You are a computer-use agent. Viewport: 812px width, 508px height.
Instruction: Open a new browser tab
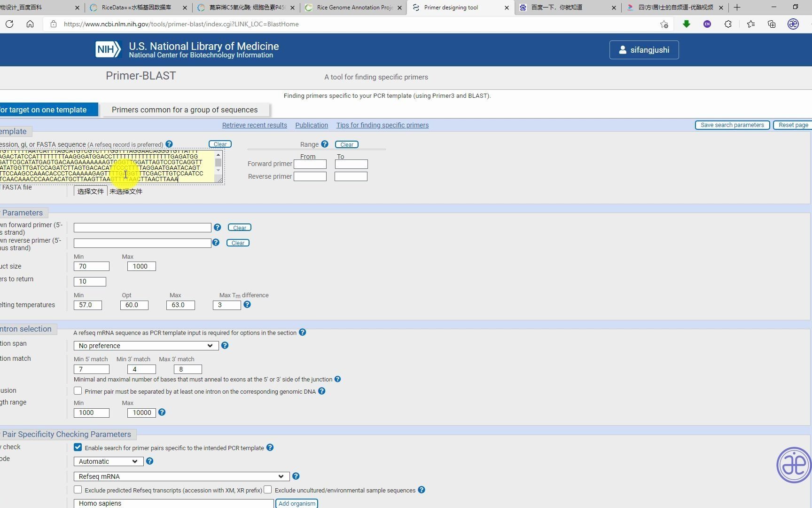[737, 8]
